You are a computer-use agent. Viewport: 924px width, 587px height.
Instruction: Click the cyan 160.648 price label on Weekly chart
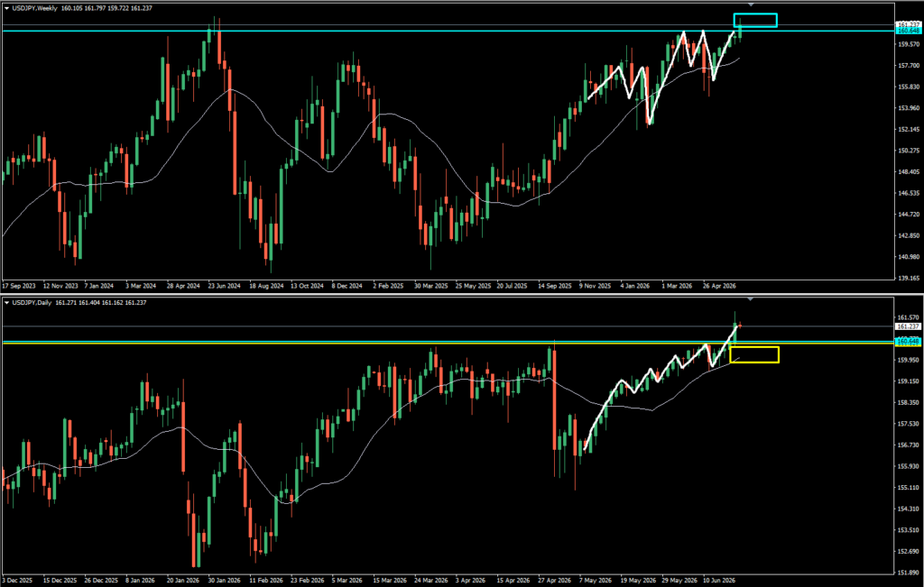click(x=908, y=30)
